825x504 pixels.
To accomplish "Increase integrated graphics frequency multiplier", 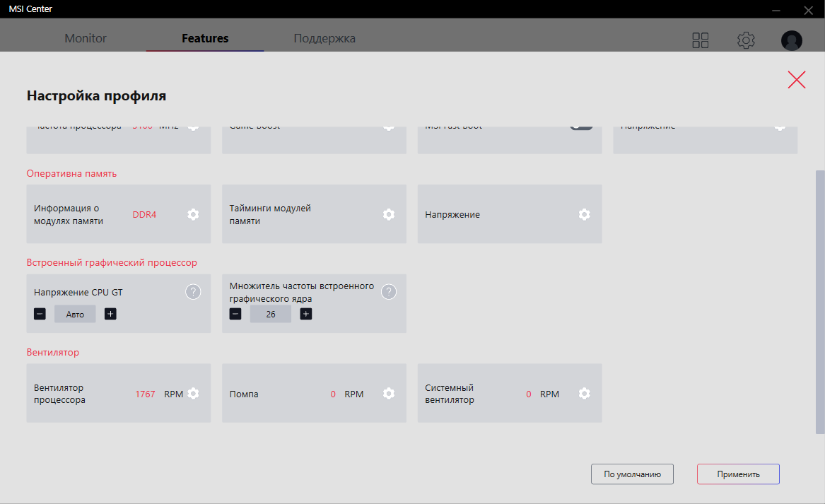I will [306, 314].
